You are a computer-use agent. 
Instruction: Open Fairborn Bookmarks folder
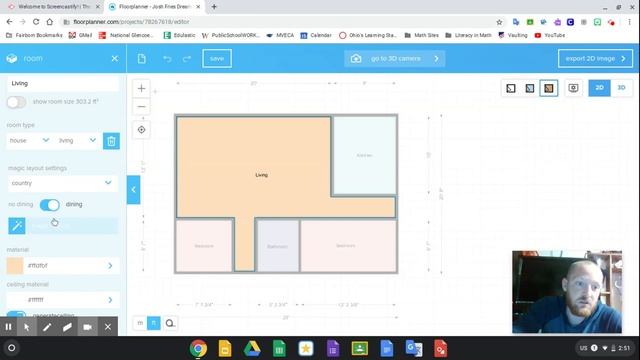(34, 36)
